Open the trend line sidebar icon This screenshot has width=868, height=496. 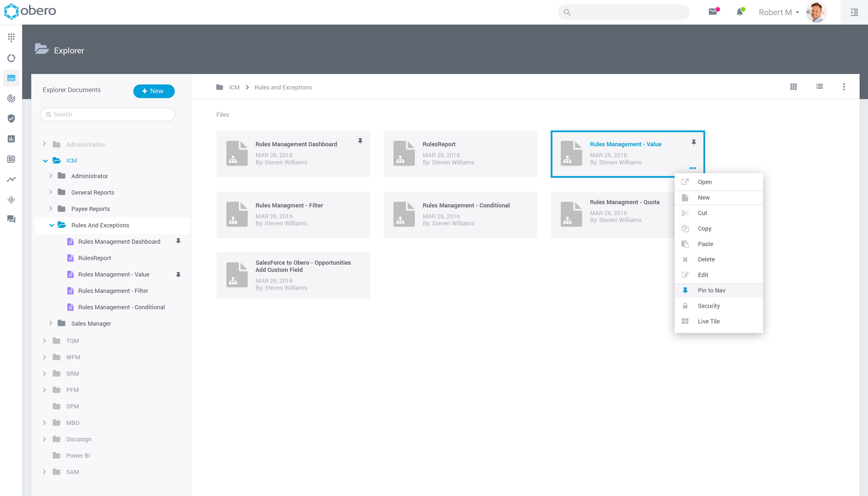tap(11, 179)
